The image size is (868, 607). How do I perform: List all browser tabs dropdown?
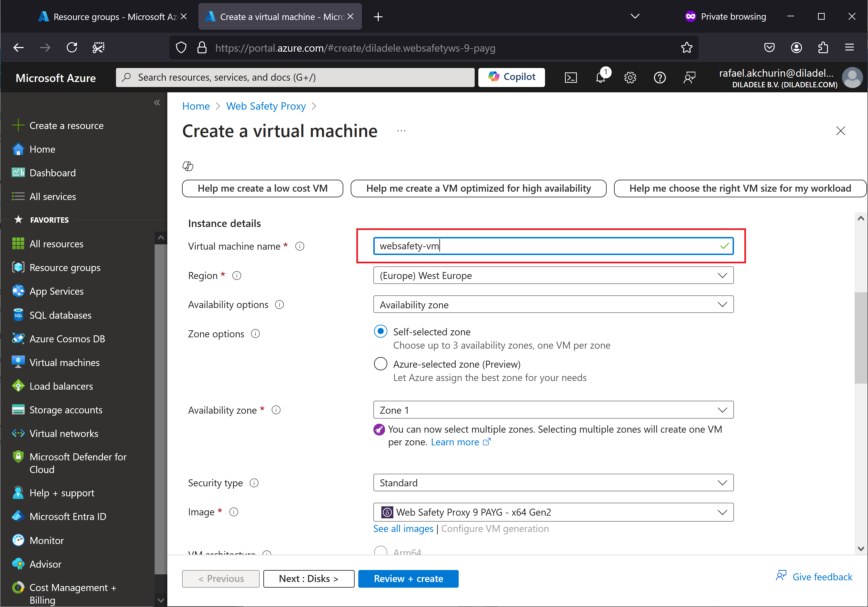635,16
